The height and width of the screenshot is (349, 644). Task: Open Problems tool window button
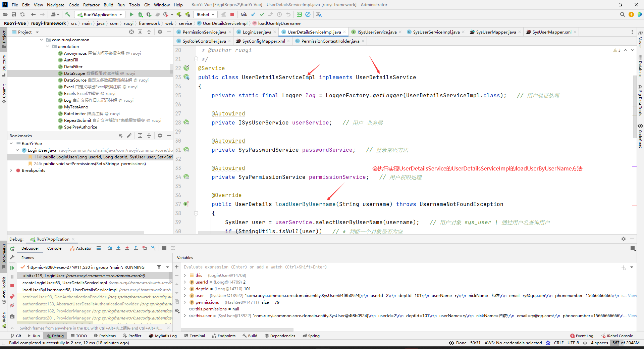pyautogui.click(x=105, y=336)
